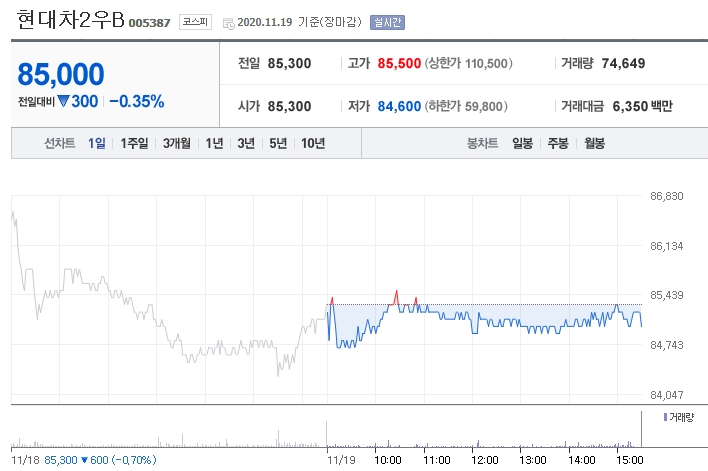Click the 84,743 axis label
The height and width of the screenshot is (471, 708).
[666, 345]
